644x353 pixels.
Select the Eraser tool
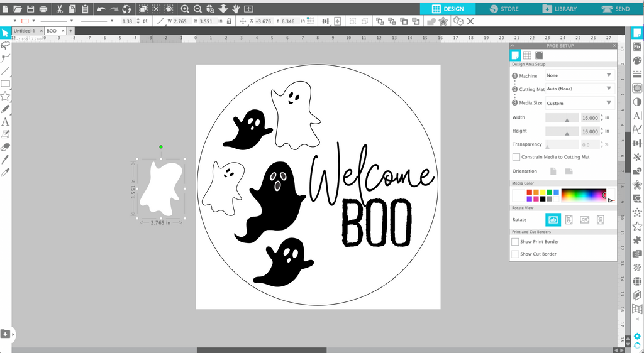[5, 147]
